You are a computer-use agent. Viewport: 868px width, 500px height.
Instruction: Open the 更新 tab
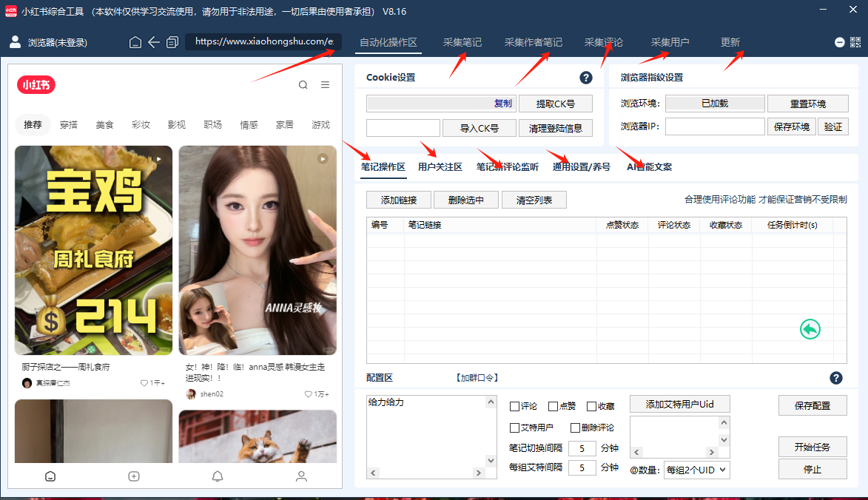point(730,42)
